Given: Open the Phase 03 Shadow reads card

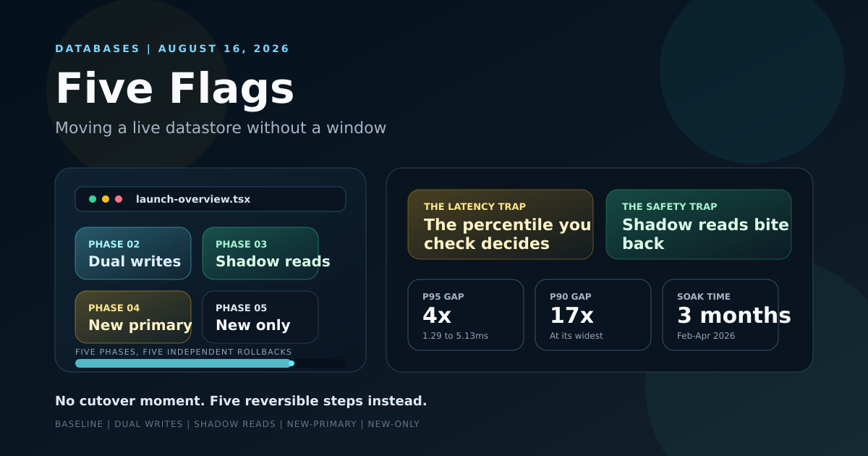Looking at the screenshot, I should click(x=260, y=253).
